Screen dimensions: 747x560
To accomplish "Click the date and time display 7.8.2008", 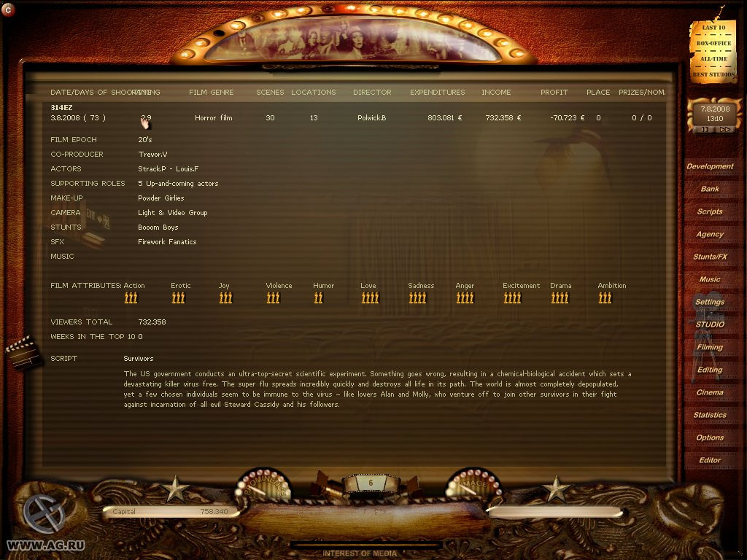I will click(715, 114).
